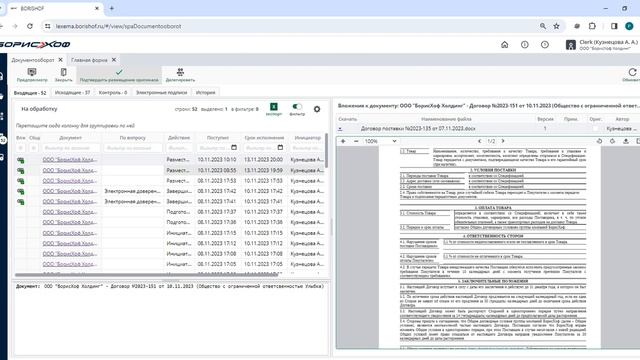Viewport: 640px width, 360px height.
Task: Toggle the Ориг. checkbox for the attachment
Action: click(x=595, y=129)
